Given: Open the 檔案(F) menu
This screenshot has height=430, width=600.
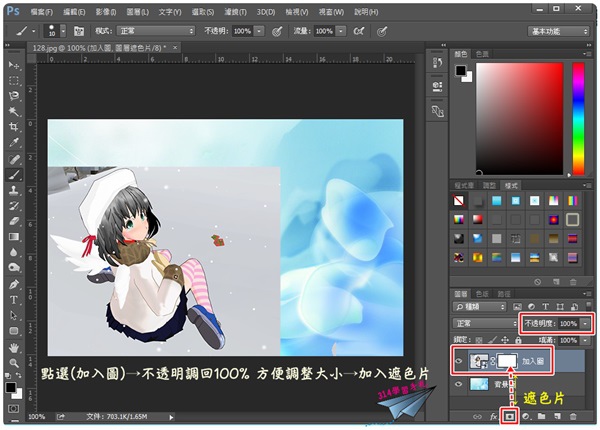Looking at the screenshot, I should click(x=42, y=12).
